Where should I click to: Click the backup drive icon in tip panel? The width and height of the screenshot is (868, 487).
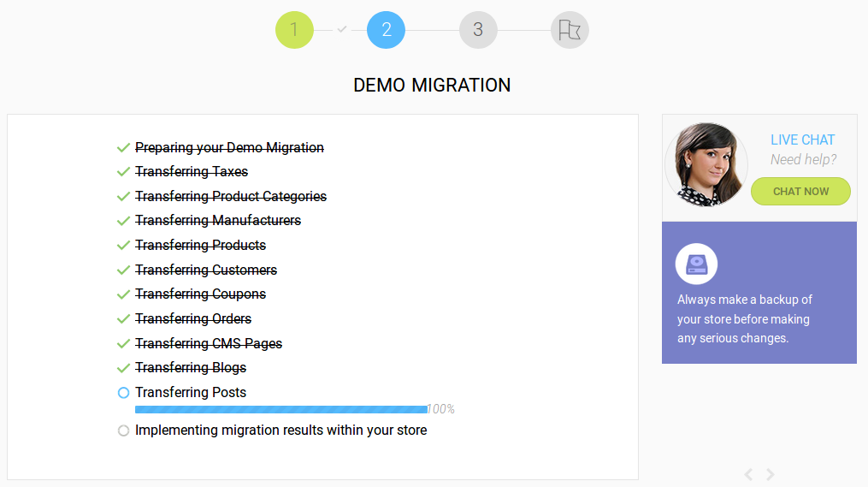[696, 264]
